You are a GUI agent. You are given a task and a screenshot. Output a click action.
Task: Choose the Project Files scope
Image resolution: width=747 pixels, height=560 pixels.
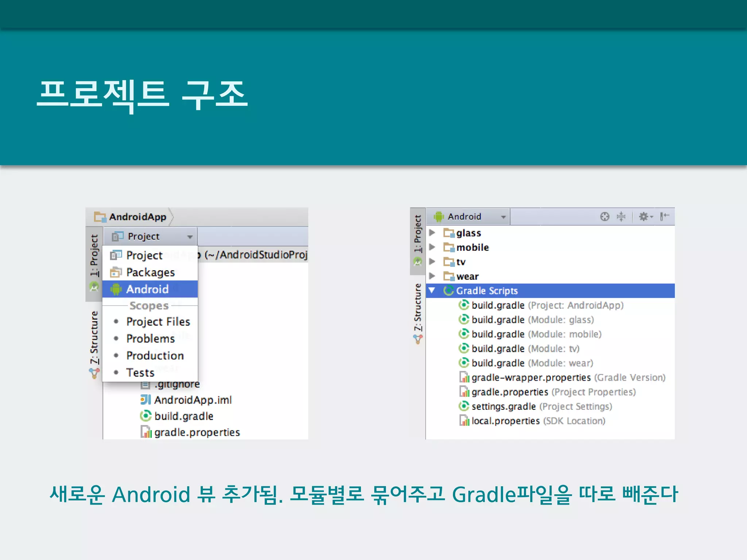tap(150, 322)
